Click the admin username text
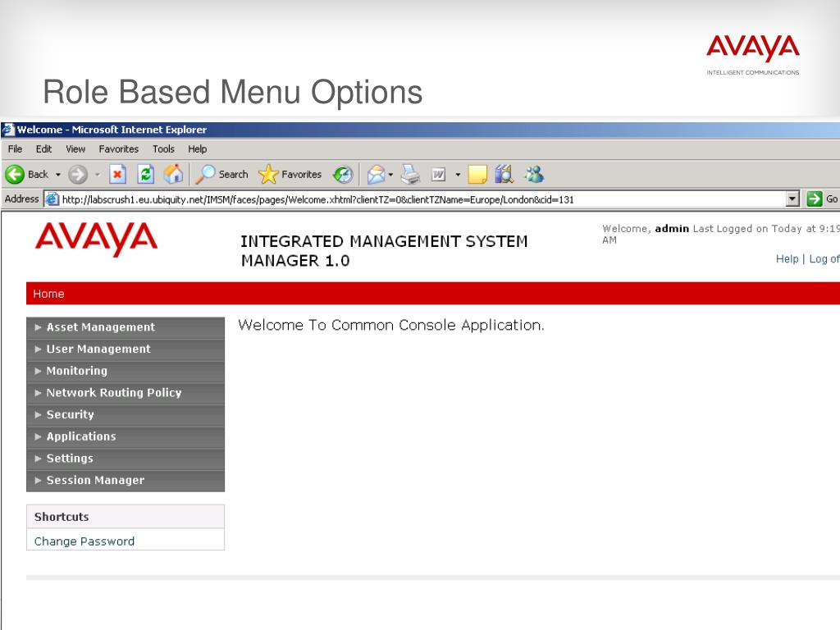The image size is (840, 630). (672, 229)
